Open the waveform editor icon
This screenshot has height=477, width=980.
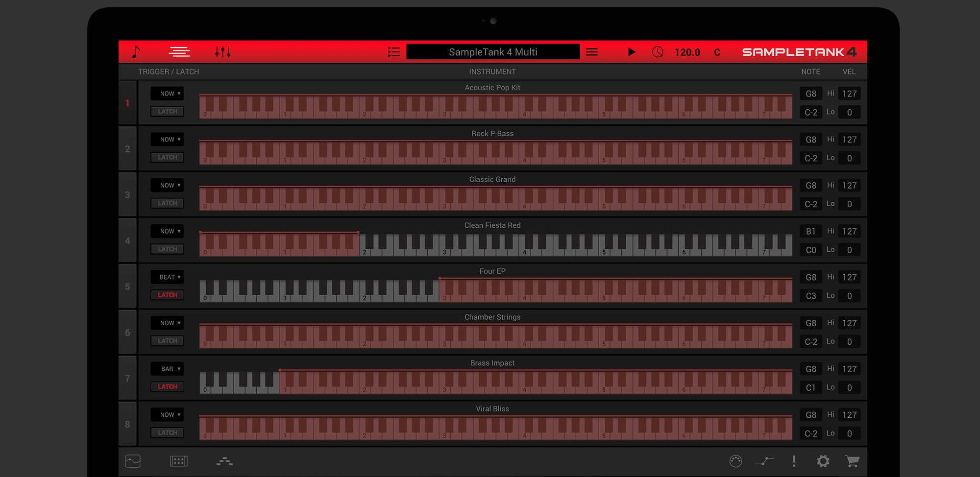pos(132,461)
